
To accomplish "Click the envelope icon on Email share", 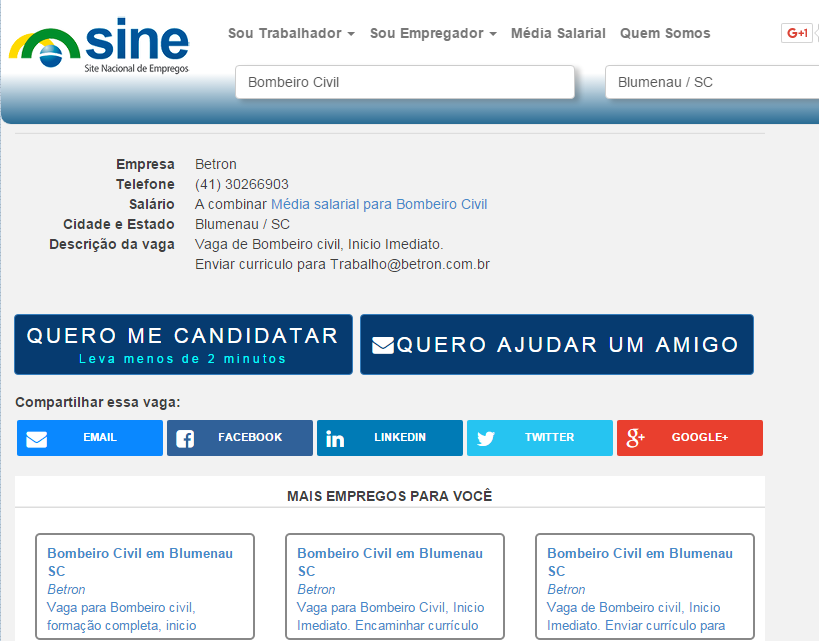I will point(37,439).
